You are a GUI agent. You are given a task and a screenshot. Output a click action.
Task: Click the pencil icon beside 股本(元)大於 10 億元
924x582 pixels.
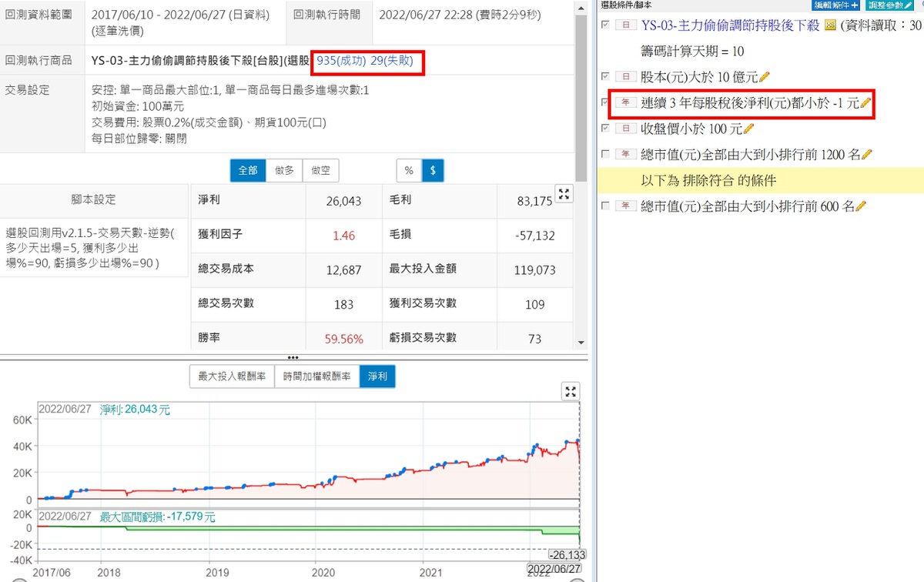point(765,77)
